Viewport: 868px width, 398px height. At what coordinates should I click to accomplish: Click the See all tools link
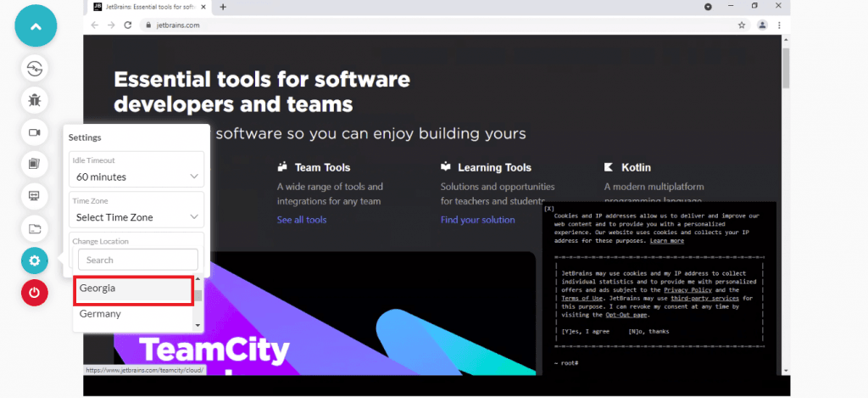click(x=302, y=220)
